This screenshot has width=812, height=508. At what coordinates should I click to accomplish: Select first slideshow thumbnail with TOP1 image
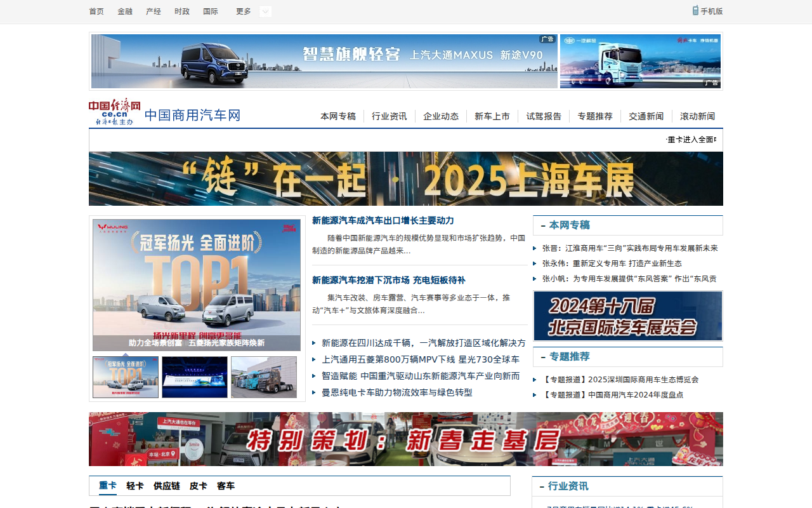(126, 377)
